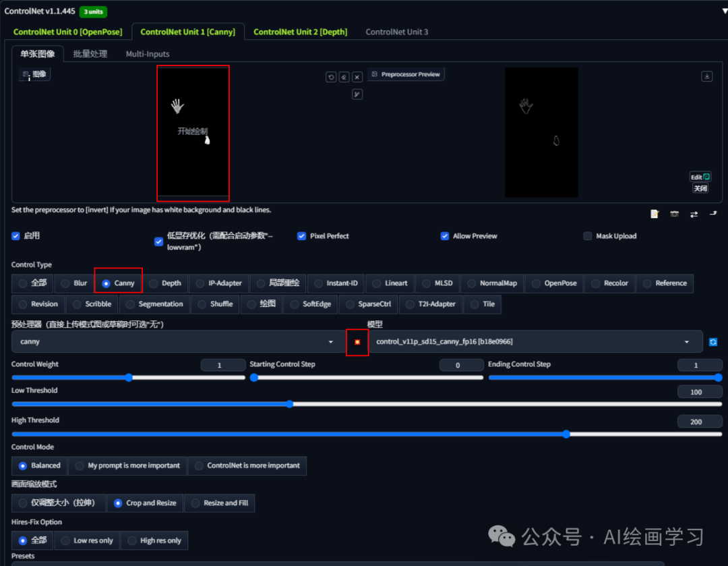Image resolution: width=728 pixels, height=566 pixels.
Task: Select Resize and Fill mode
Action: pyautogui.click(x=220, y=503)
